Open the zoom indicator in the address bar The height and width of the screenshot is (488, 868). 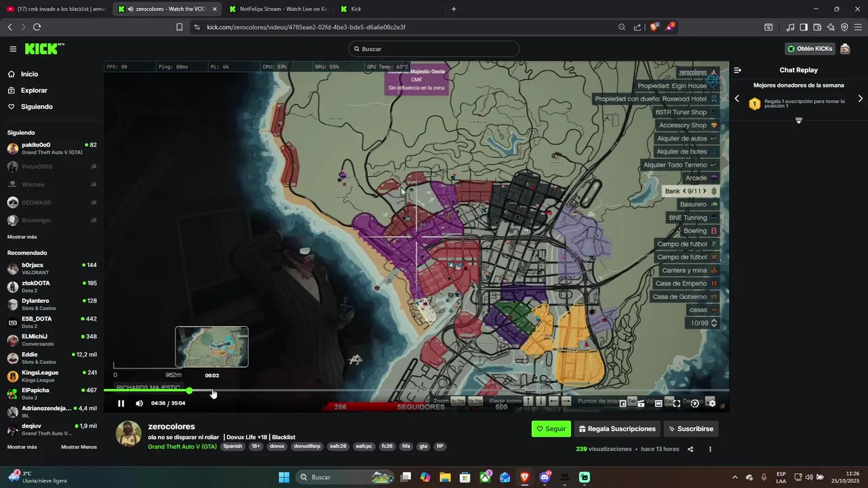click(622, 27)
